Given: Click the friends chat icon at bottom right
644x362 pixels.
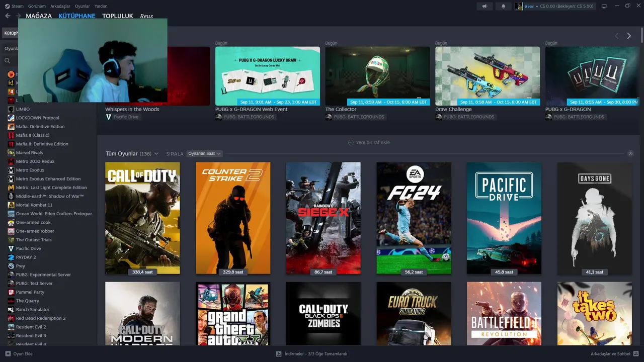Looking at the screenshot, I should point(636,353).
